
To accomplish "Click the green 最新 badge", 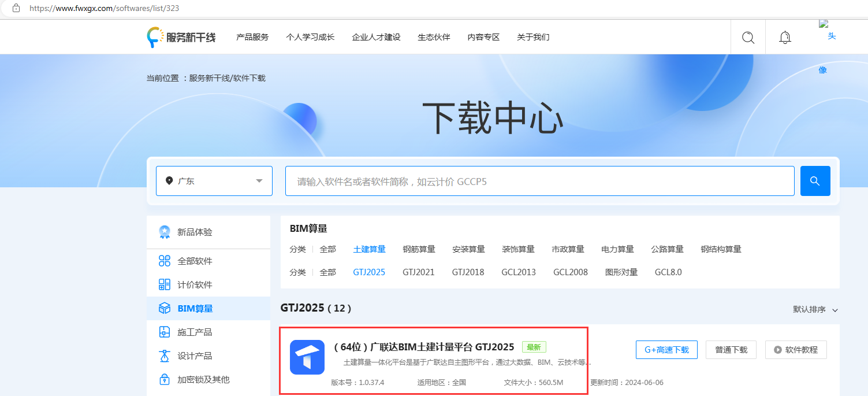I will coord(534,347).
